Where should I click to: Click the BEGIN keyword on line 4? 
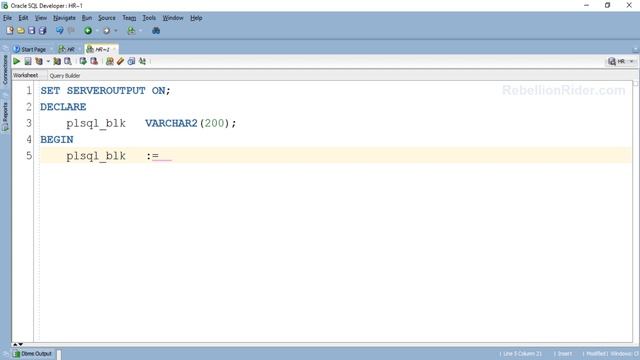[57, 140]
